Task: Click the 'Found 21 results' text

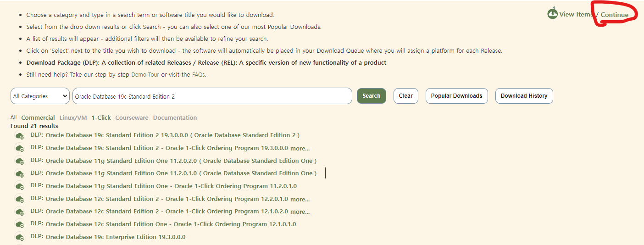Action: (x=34, y=126)
